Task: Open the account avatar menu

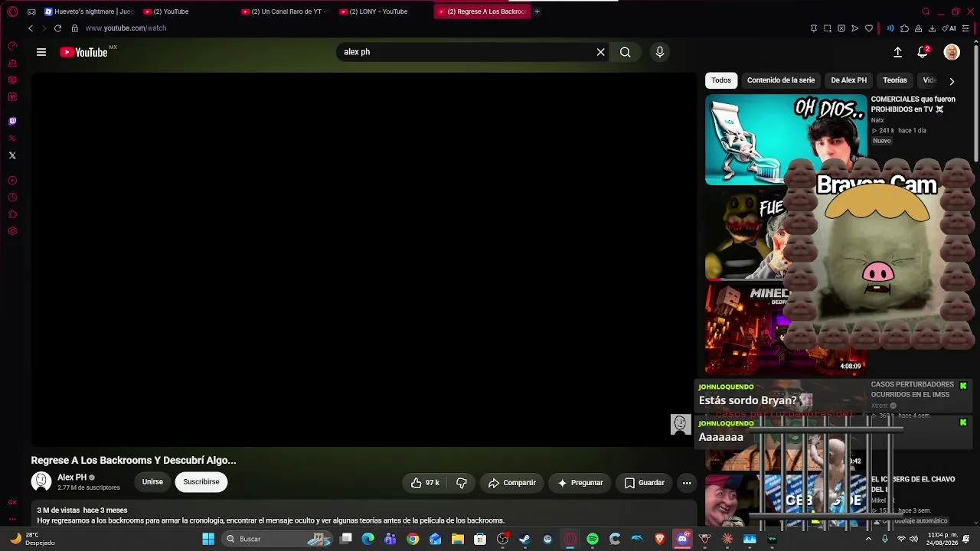Action: (952, 52)
